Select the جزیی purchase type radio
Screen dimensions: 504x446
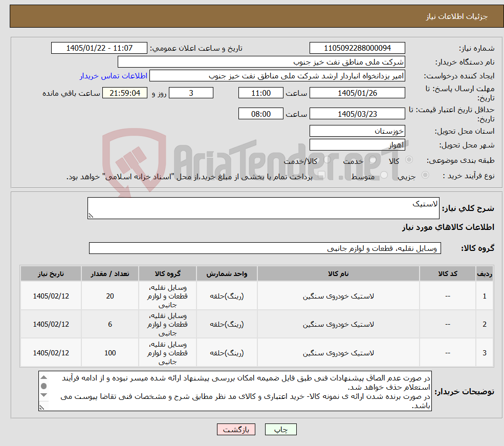pos(425,175)
